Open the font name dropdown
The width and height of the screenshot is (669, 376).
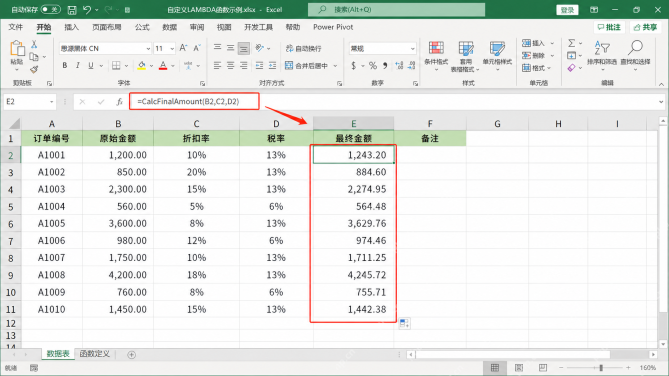tap(148, 49)
